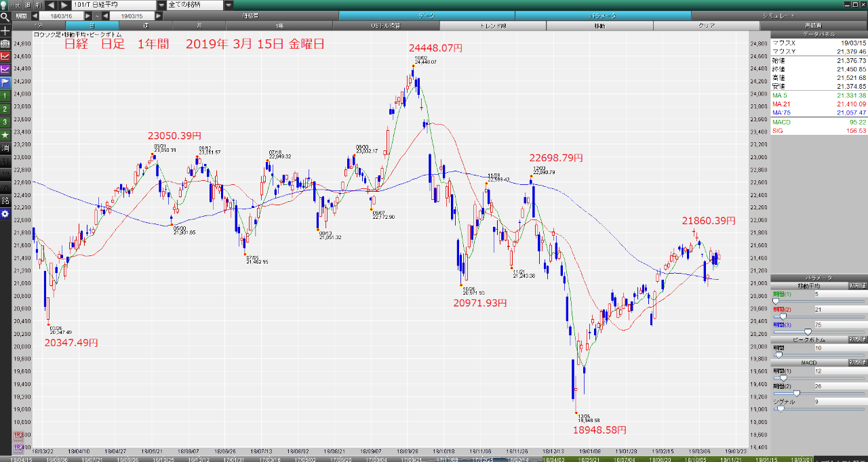Click the 再描画 redraw button

coord(814,26)
